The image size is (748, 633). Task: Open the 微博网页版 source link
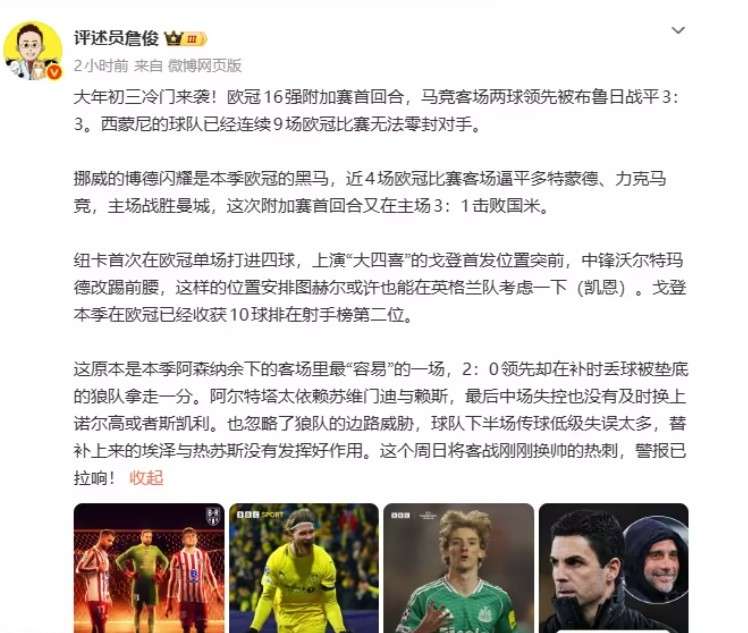[205, 65]
